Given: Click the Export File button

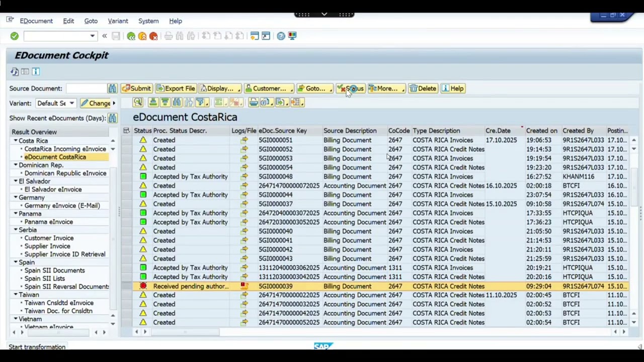Looking at the screenshot, I should (x=176, y=88).
